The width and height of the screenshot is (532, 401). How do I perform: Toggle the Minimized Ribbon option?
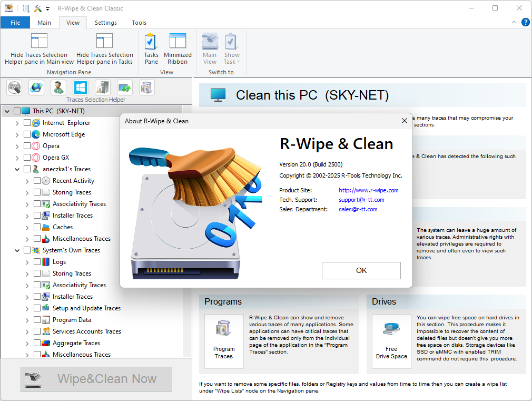178,48
